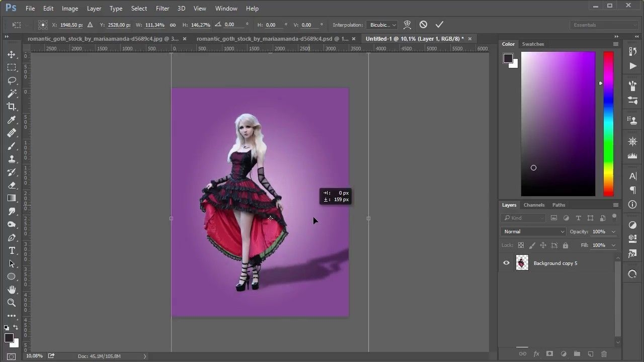Open the Filter menu
Screen dimensions: 644x362
pyautogui.click(x=163, y=9)
